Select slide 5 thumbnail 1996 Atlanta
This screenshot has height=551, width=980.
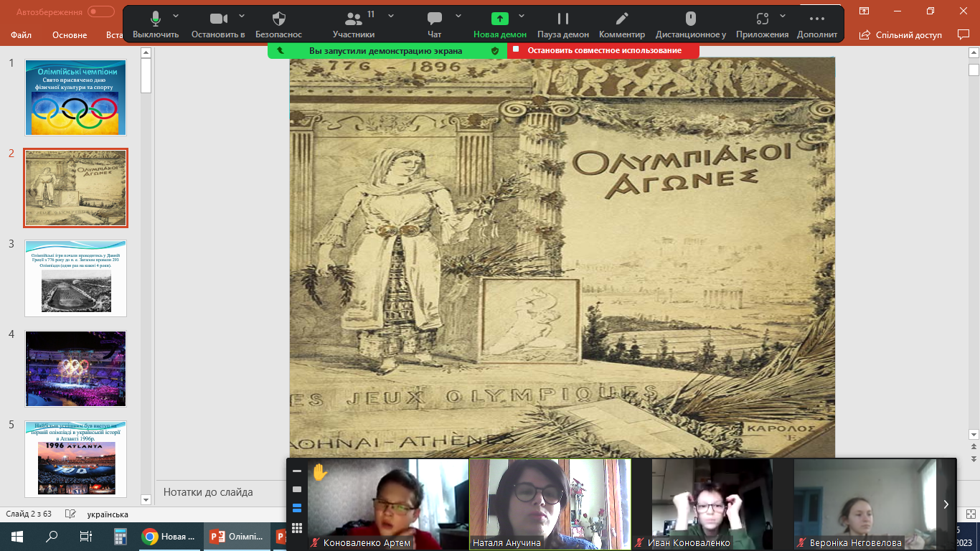coord(75,459)
